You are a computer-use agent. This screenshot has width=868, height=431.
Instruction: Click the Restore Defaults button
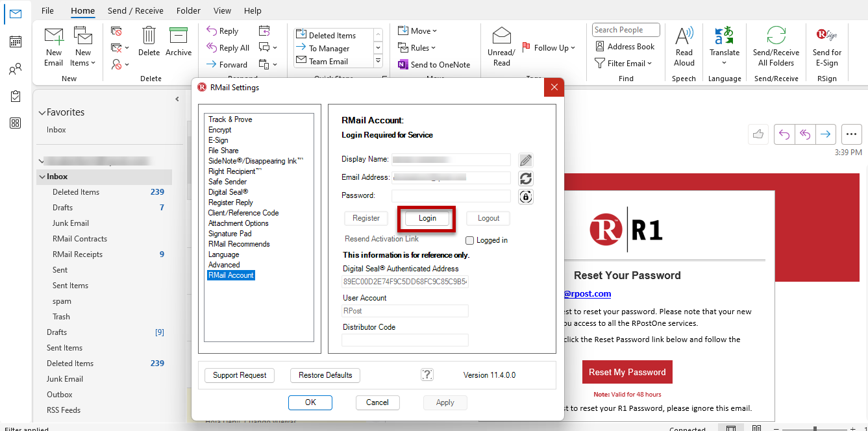tap(325, 375)
